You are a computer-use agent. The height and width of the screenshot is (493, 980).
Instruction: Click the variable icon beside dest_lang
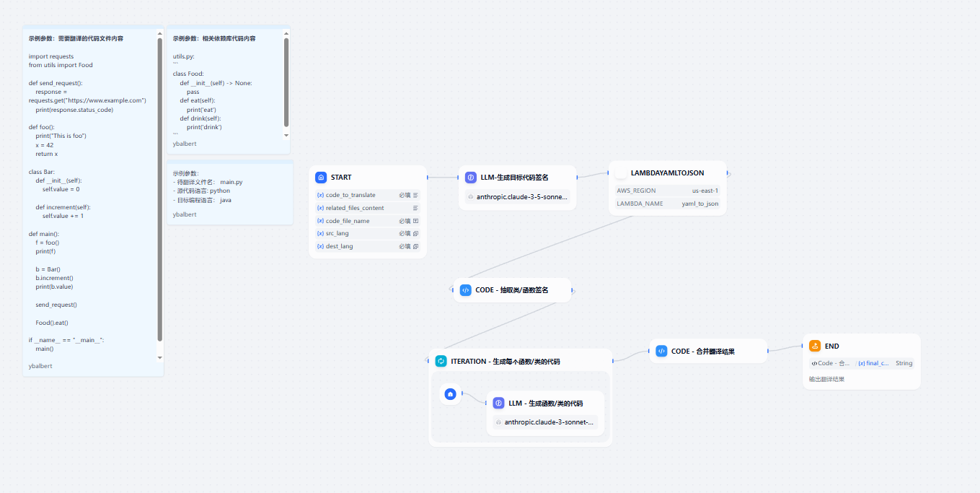coord(320,247)
